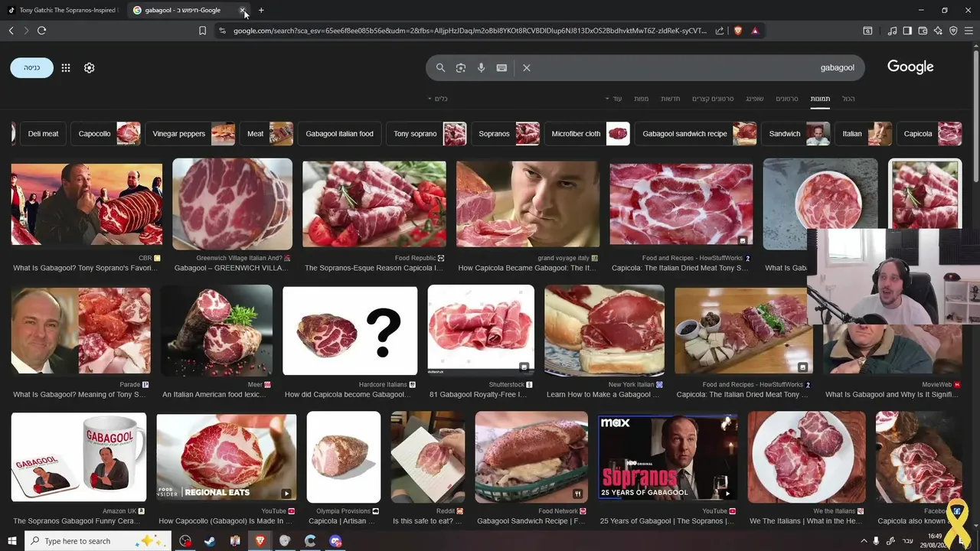Switch to the Shopping (שופינג) tab
Viewport: 980px width, 551px height.
[x=755, y=99]
